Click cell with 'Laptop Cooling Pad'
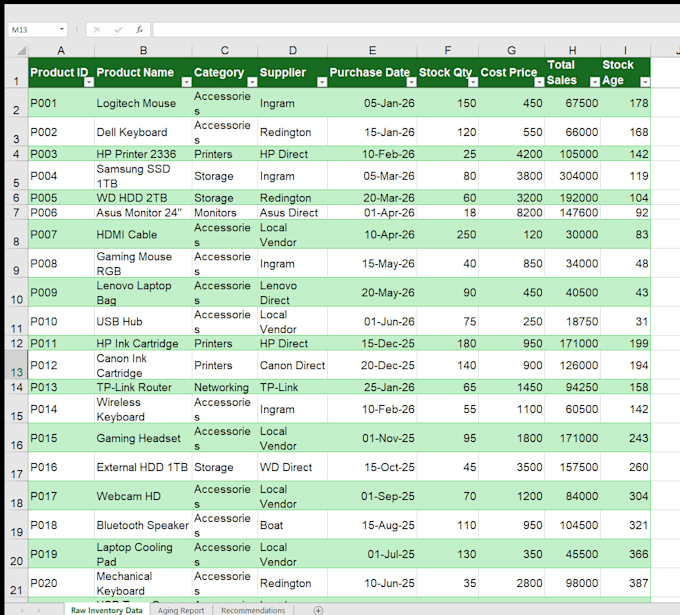This screenshot has height=615, width=680. click(143, 554)
